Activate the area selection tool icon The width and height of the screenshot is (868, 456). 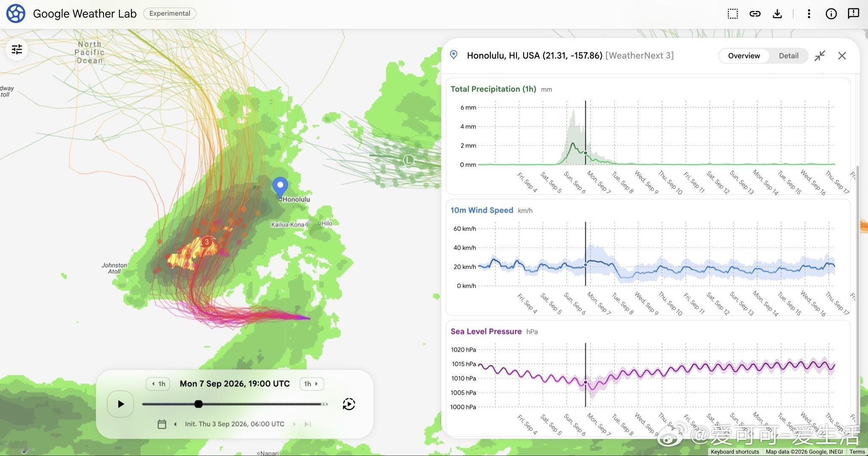[732, 14]
